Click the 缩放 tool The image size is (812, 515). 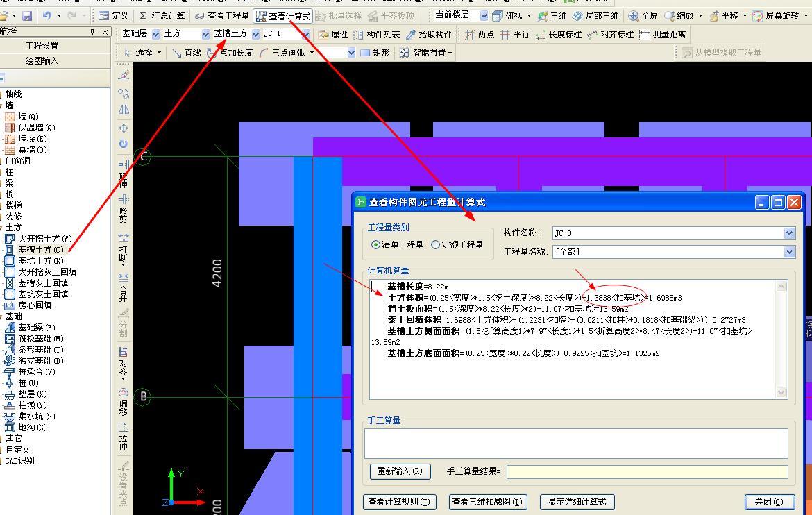[679, 16]
